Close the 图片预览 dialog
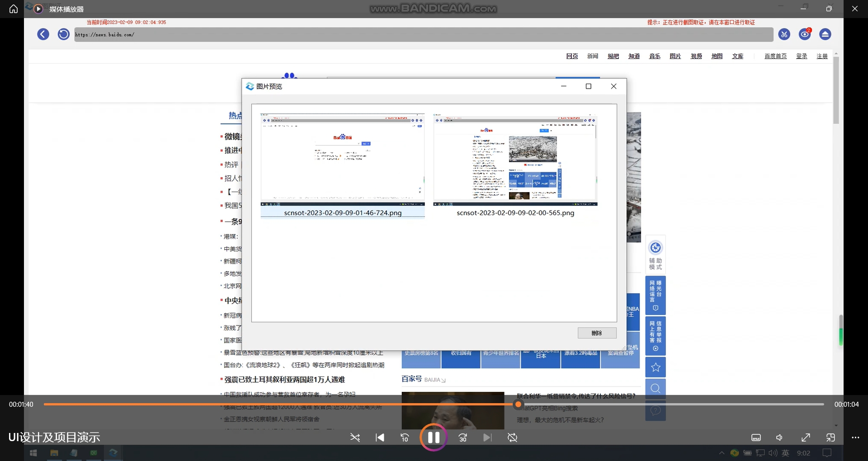 (x=613, y=86)
